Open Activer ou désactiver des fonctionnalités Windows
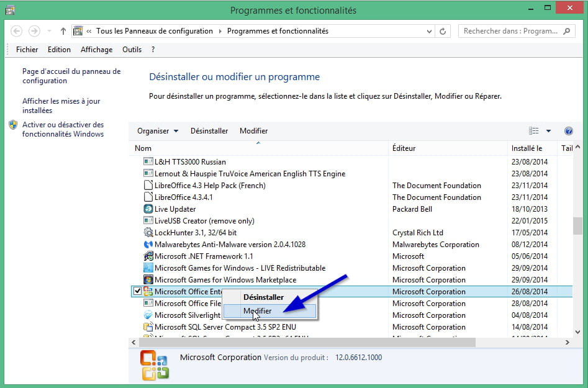 [63, 129]
